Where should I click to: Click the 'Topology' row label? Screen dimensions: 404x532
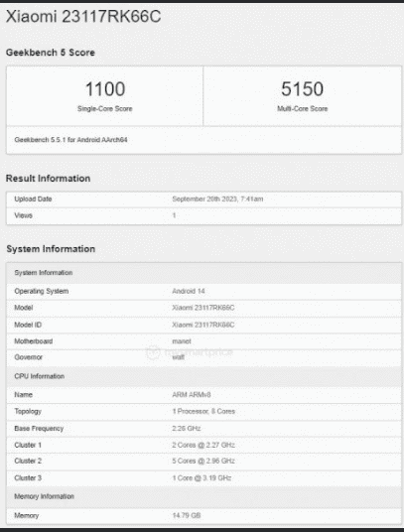(28, 411)
